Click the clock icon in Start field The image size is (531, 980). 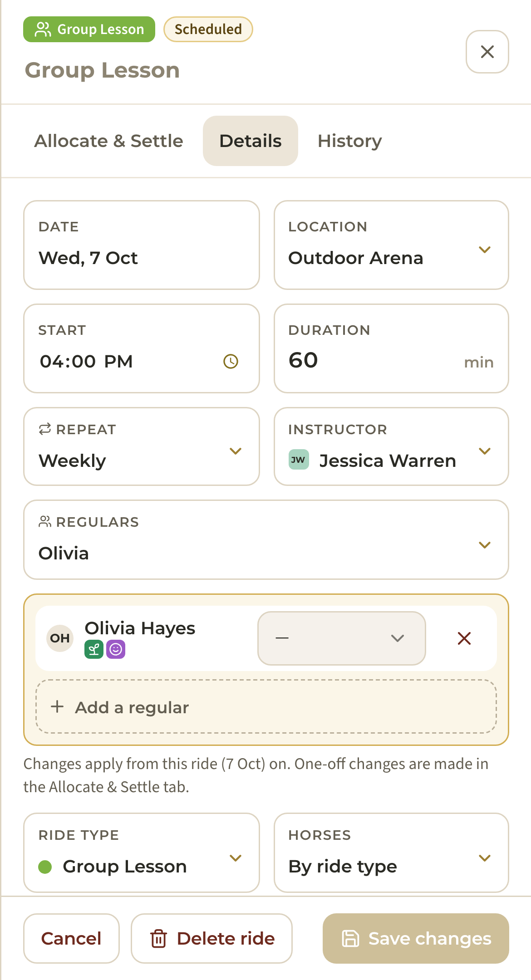click(x=231, y=362)
